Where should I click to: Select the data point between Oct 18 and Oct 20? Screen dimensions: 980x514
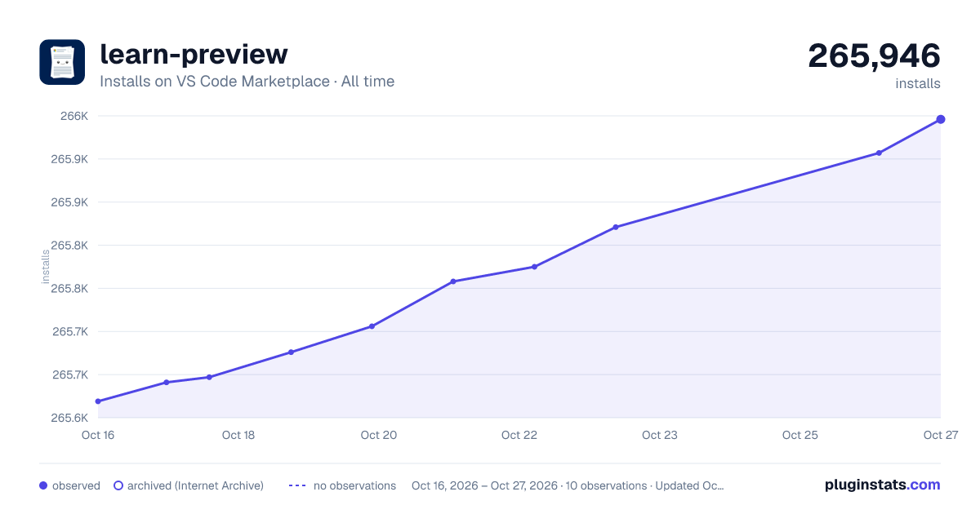(291, 352)
